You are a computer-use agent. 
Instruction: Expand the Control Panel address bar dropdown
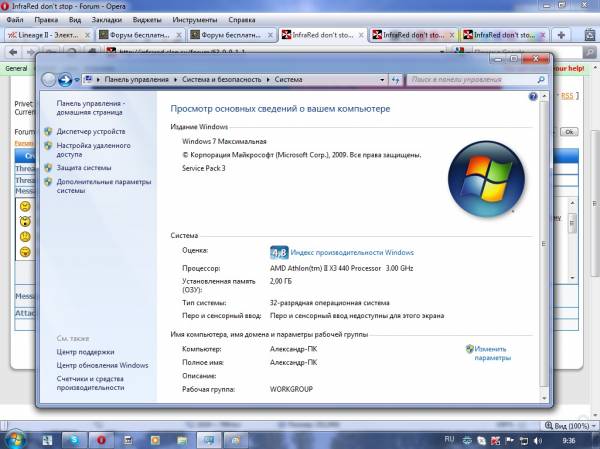382,80
